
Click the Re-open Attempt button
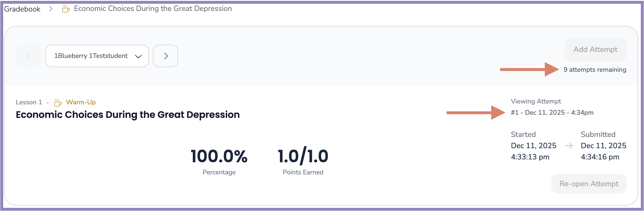tap(589, 184)
